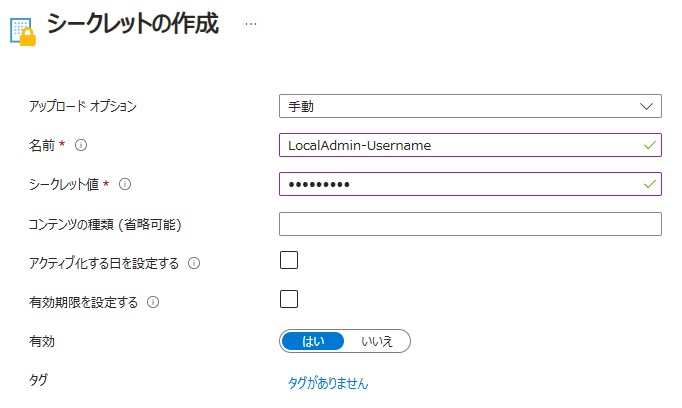Viewport: 682px width, 408px height.
Task: Click the masked シークレット値 input field
Action: click(470, 184)
